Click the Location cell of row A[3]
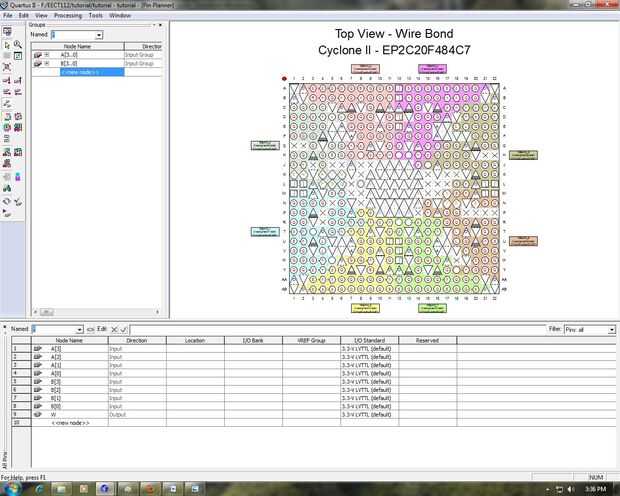Screen dimensions: 620x496 pyautogui.click(x=195, y=349)
